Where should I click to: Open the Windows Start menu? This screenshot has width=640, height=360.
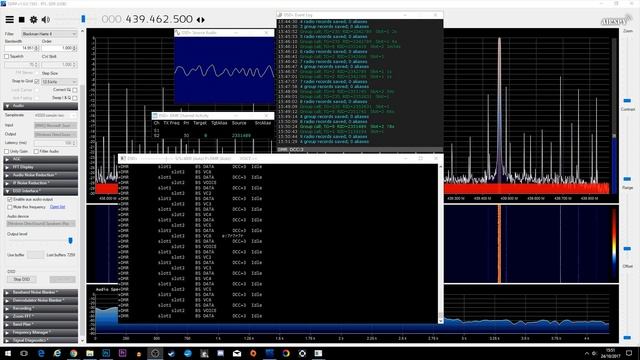8,353
